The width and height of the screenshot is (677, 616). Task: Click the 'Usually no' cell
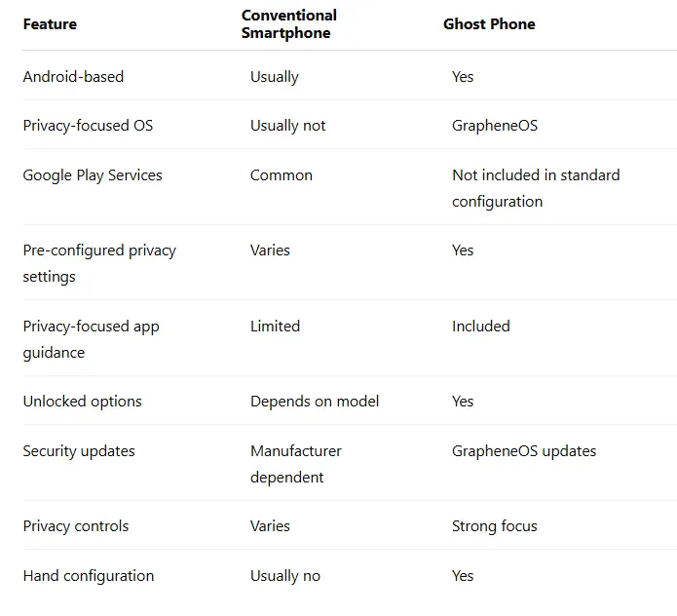point(285,576)
